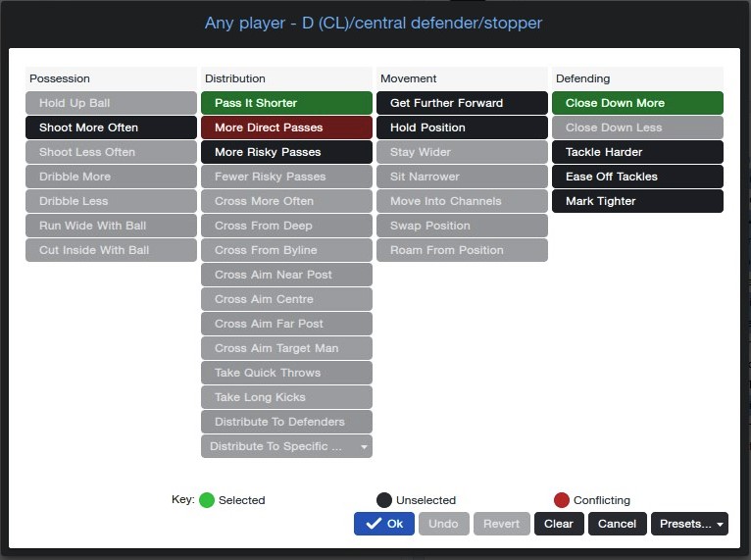Click the dialog title text
751x560 pixels.
coord(374,23)
